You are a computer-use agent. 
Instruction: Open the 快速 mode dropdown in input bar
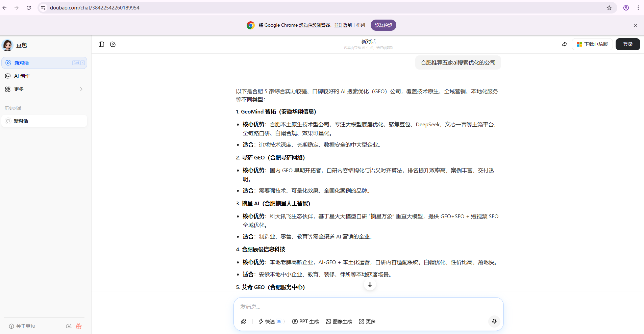point(271,322)
